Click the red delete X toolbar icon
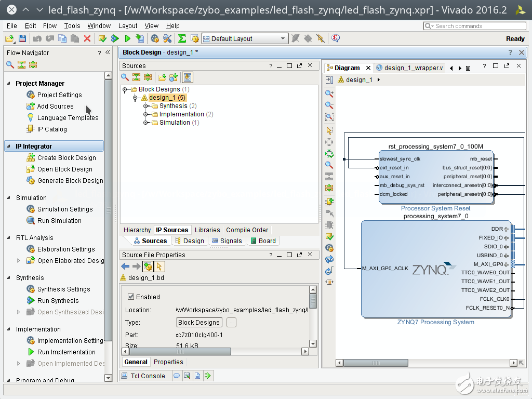Viewport: 532px width, 399px height. click(x=87, y=38)
